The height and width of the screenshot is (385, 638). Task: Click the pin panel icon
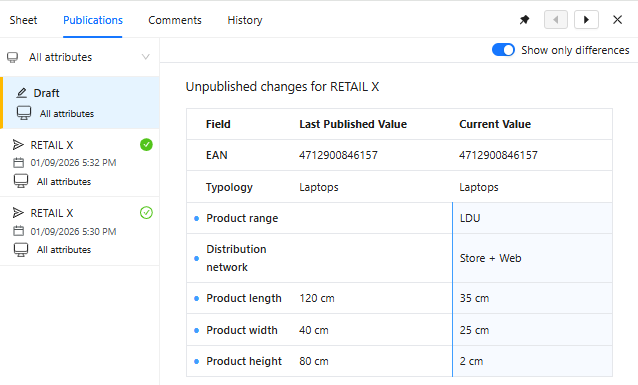[x=524, y=20]
